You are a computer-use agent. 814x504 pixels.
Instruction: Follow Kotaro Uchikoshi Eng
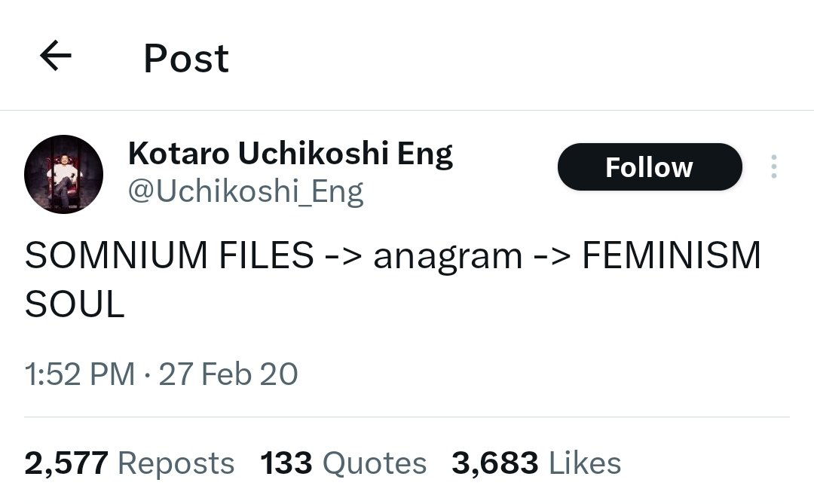pos(650,166)
